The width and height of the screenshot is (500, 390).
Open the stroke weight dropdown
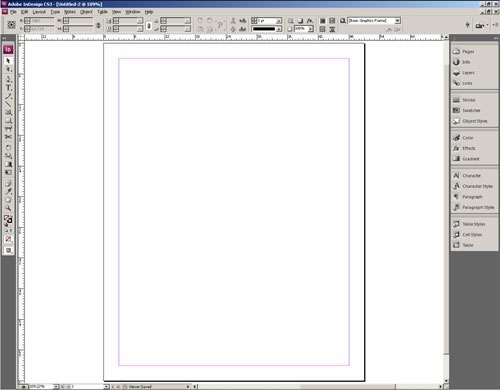(279, 21)
